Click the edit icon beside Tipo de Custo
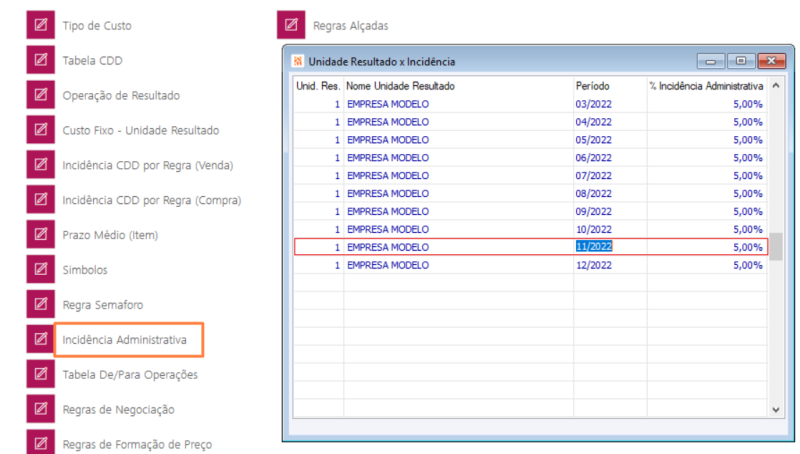This screenshot has height=454, width=800. 41,25
